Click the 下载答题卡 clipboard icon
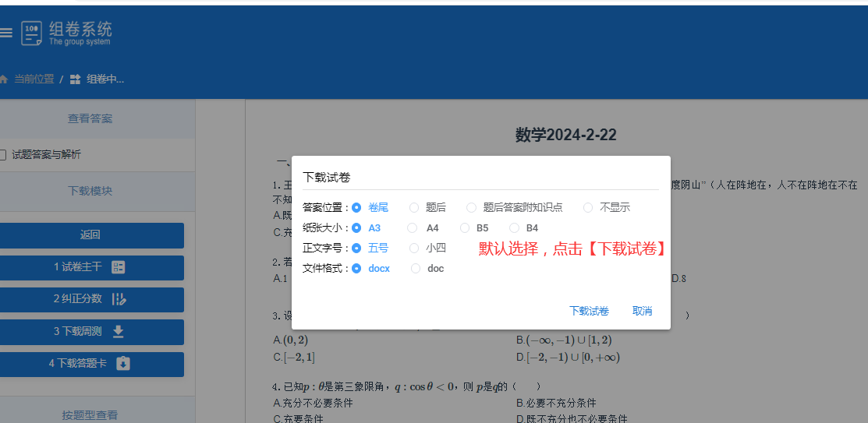 [x=123, y=364]
